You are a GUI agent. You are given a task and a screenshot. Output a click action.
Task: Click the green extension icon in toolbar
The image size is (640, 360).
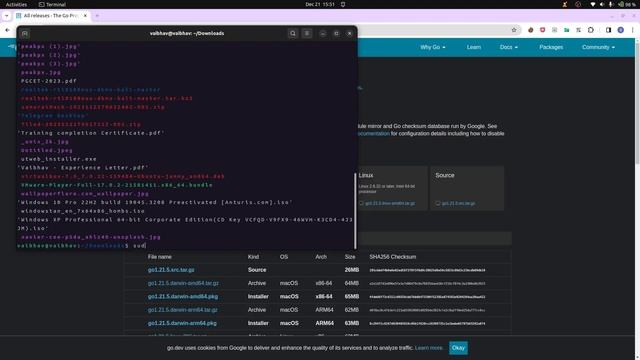[567, 30]
